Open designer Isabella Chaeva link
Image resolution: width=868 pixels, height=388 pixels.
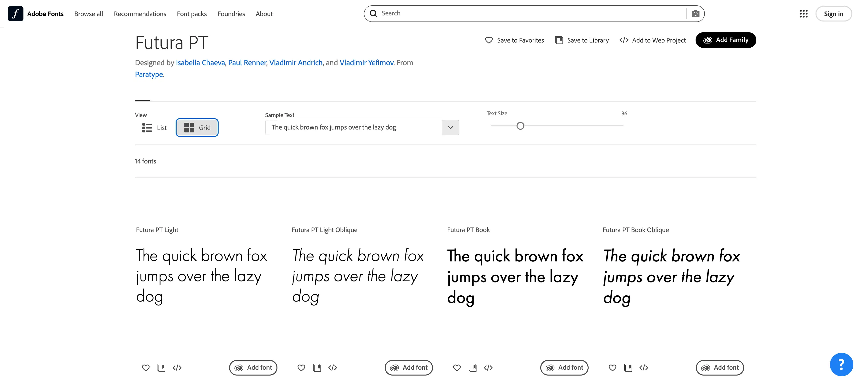coord(200,63)
